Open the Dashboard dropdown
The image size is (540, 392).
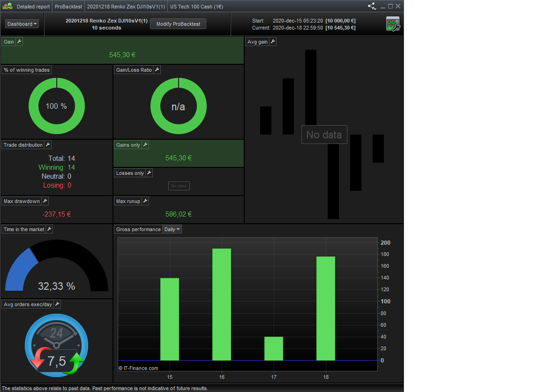22,24
